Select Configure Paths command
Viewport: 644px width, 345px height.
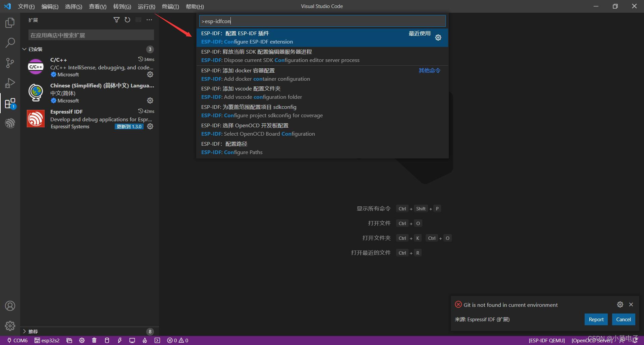(322, 148)
